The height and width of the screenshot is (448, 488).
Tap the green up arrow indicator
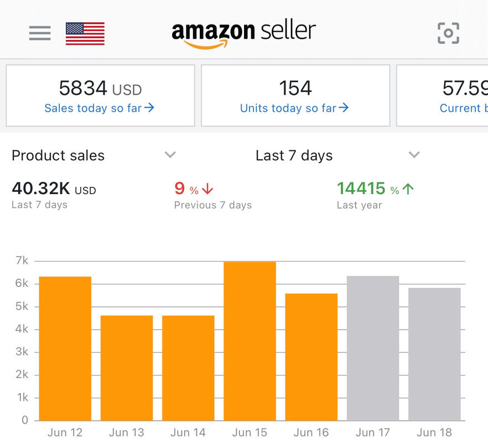[408, 189]
